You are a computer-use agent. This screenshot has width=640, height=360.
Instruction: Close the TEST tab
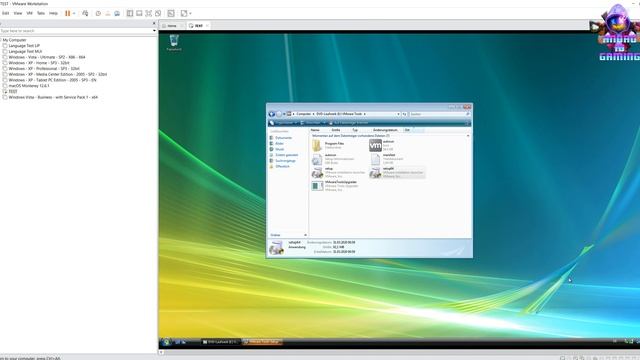click(207, 26)
